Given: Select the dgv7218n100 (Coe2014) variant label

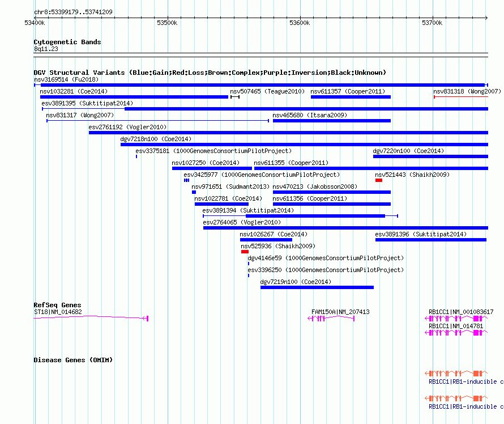Looking at the screenshot, I should click(x=156, y=139).
